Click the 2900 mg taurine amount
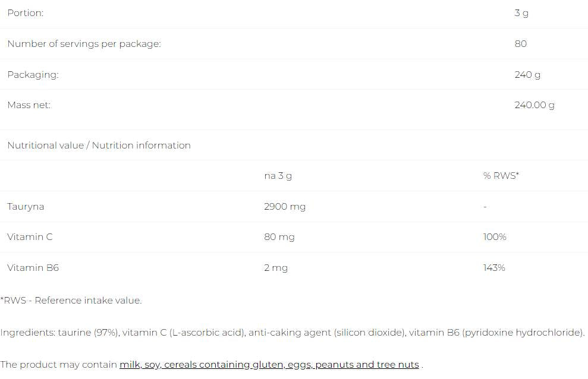588x379 pixels. pos(284,207)
